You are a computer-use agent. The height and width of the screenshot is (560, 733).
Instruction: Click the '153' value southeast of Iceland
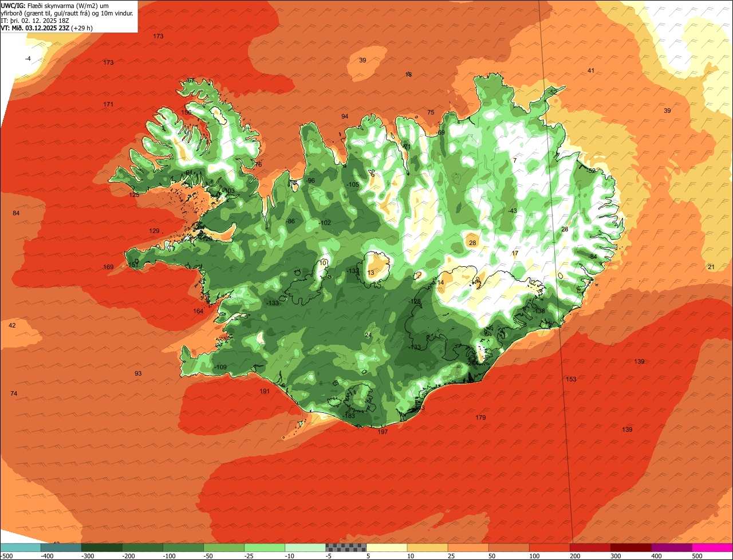pyautogui.click(x=571, y=379)
